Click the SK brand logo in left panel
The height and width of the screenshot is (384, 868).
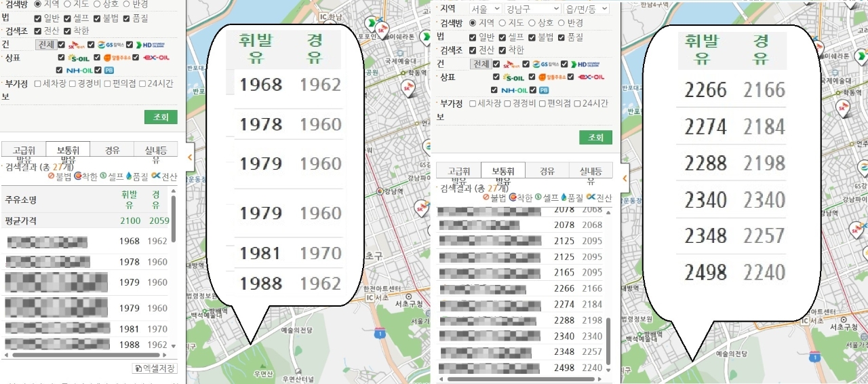pyautogui.click(x=77, y=45)
